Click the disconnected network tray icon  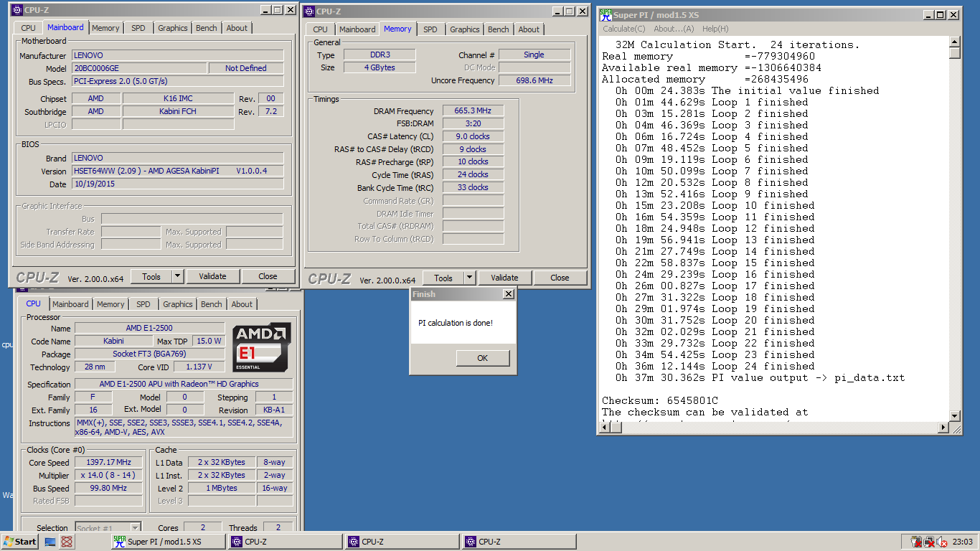click(929, 542)
